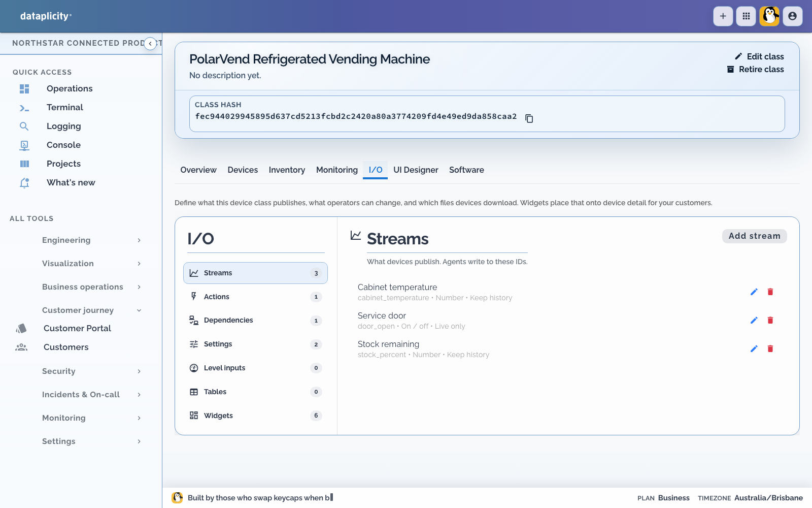Viewport: 812px width, 508px height.
Task: Switch to the Devices tab
Action: coord(243,170)
